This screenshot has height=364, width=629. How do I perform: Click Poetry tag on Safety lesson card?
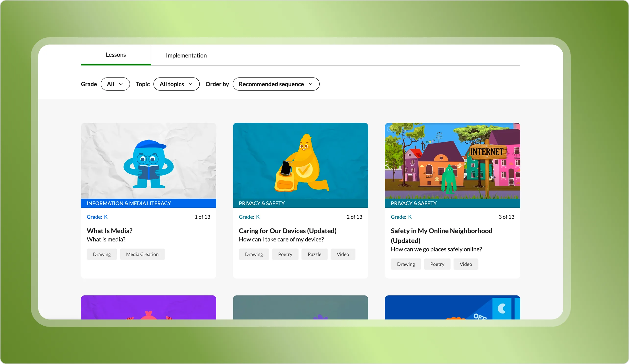click(x=437, y=264)
